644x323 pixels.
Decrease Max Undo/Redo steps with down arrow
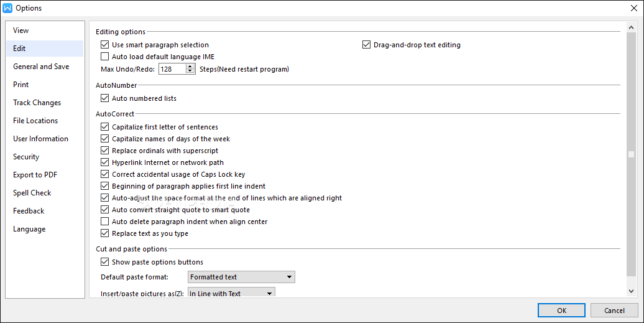(190, 72)
